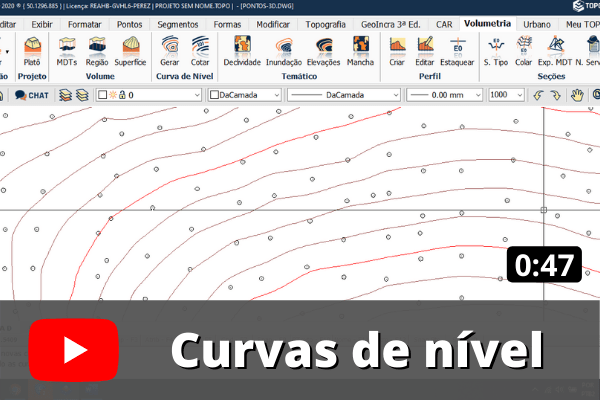Select the Região volume tool

97,51
